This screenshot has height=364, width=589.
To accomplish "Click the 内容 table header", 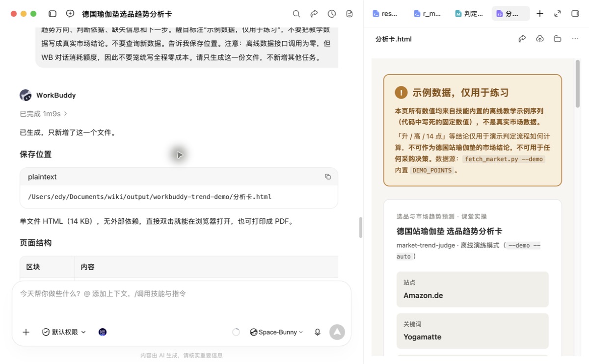I will pyautogui.click(x=87, y=267).
